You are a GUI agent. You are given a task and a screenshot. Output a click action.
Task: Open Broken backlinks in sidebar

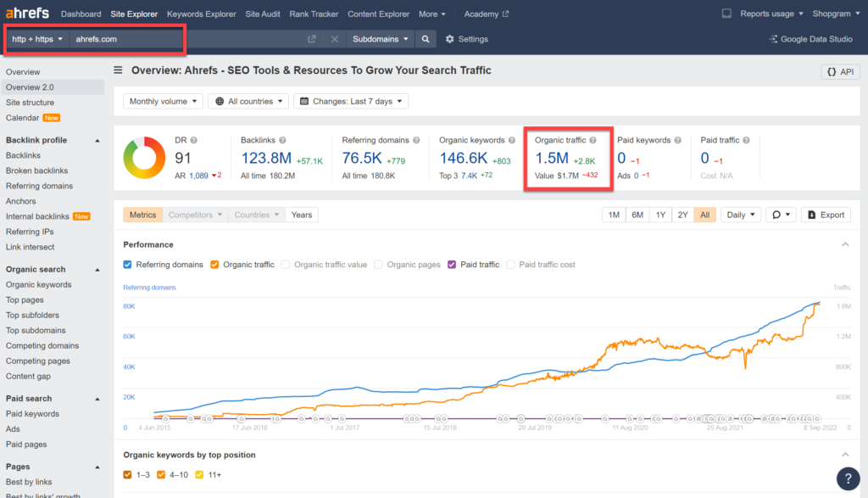[36, 171]
